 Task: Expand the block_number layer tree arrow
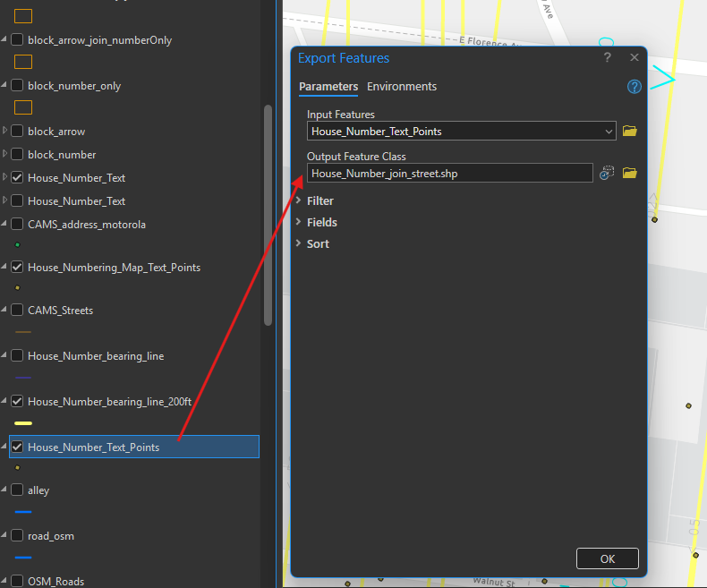(4, 154)
